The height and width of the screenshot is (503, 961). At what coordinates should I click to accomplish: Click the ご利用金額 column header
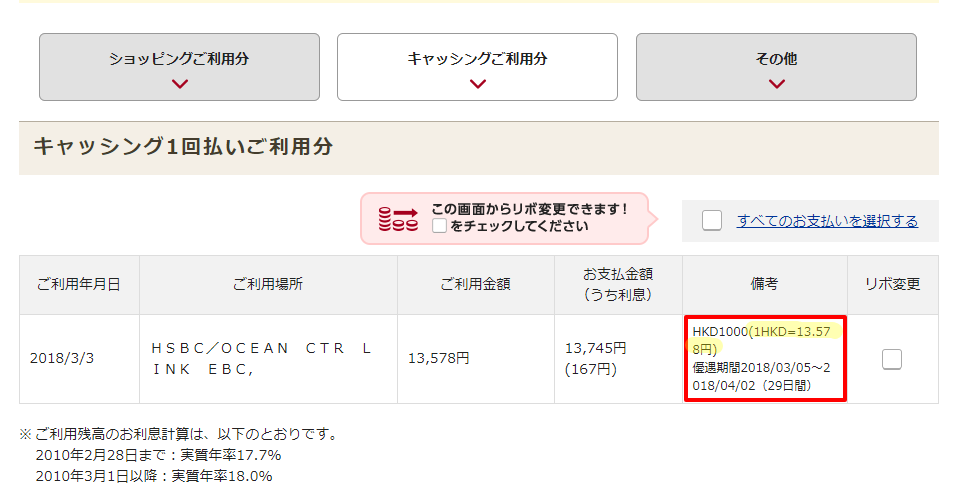click(476, 285)
